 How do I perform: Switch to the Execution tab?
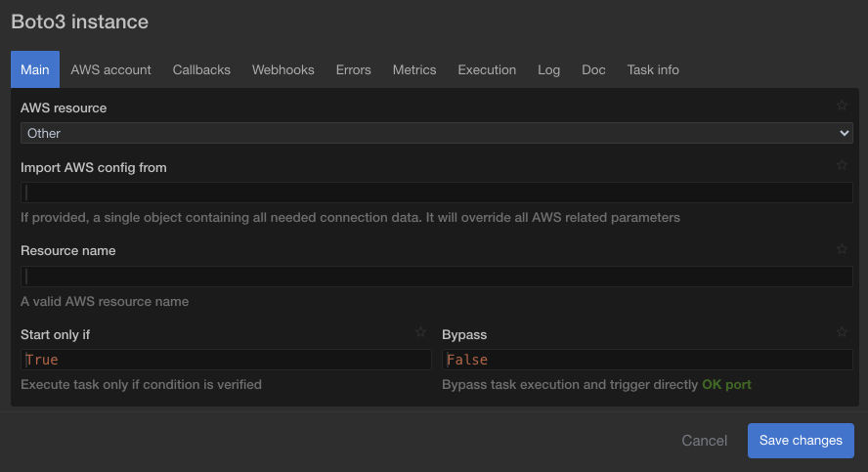coord(487,69)
